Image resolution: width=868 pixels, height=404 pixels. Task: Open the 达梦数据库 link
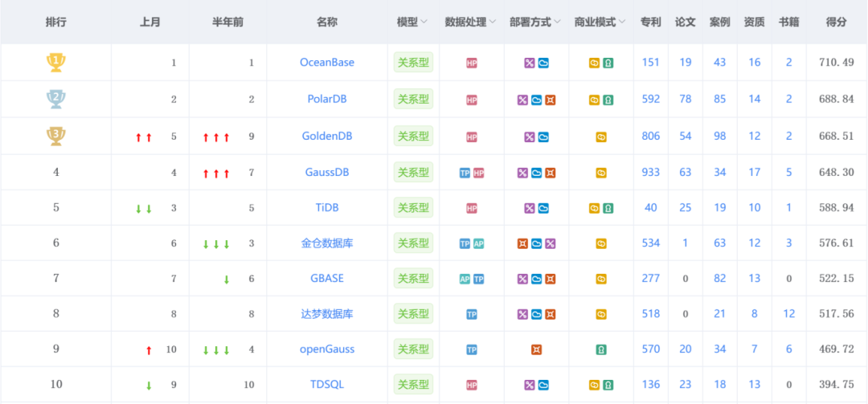coord(326,314)
